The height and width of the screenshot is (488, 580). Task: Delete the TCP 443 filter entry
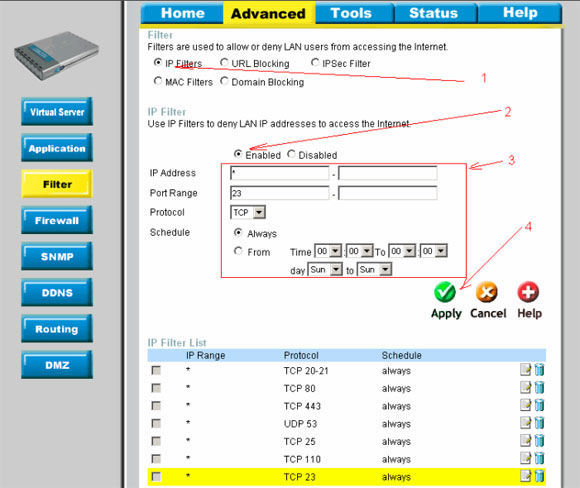[539, 405]
